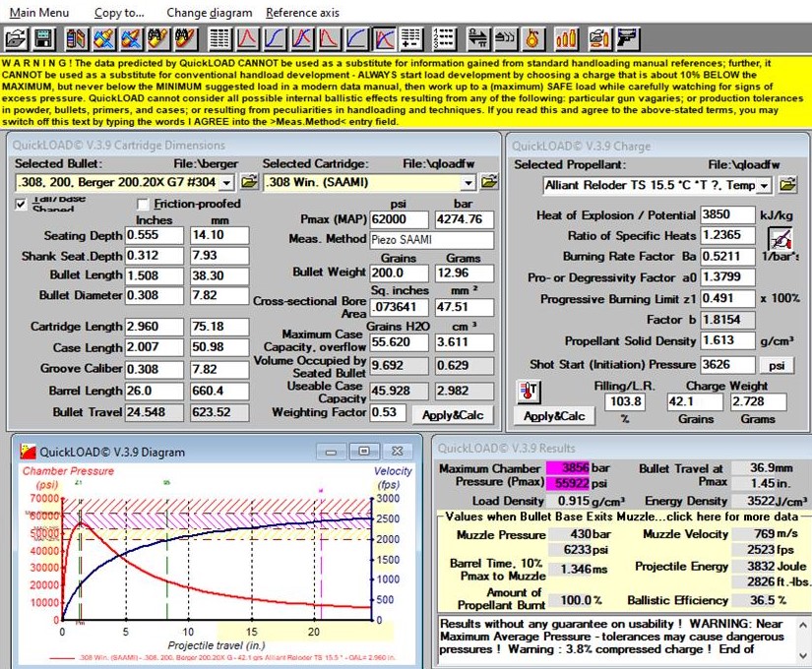The height and width of the screenshot is (669, 812).
Task: Open the Change diagram menu
Action: coord(209,13)
